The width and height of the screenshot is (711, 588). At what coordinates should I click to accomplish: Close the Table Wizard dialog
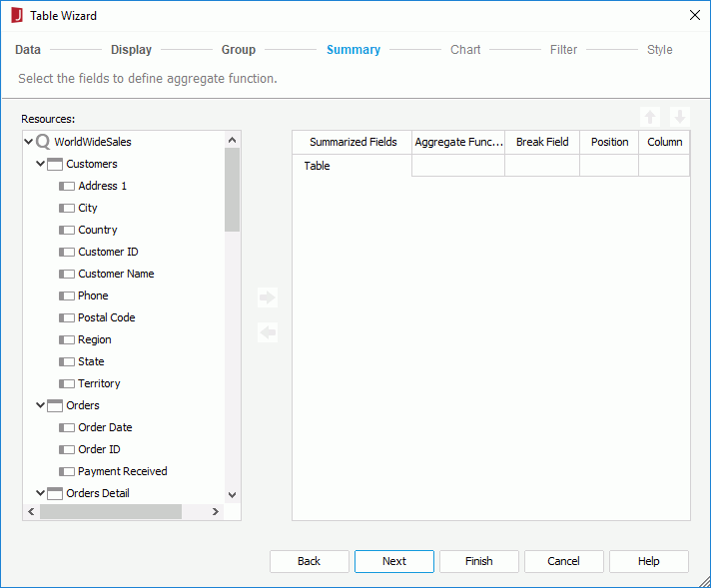pyautogui.click(x=695, y=15)
